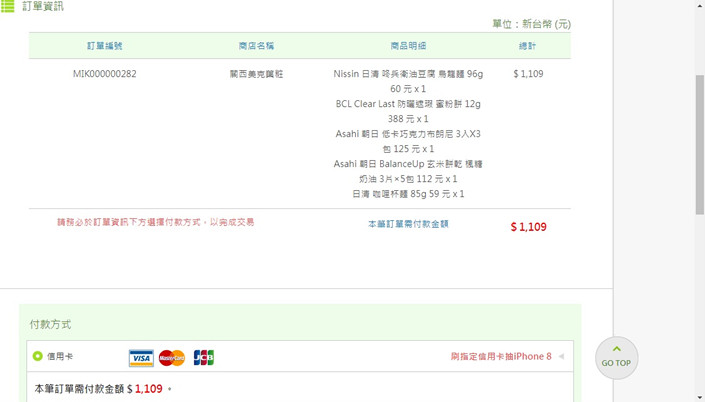Click the 商店名稱 column header
Image resolution: width=705 pixels, height=402 pixels.
[256, 46]
